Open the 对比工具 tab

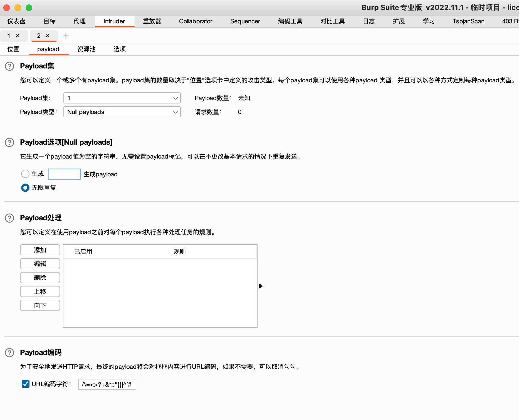(332, 21)
